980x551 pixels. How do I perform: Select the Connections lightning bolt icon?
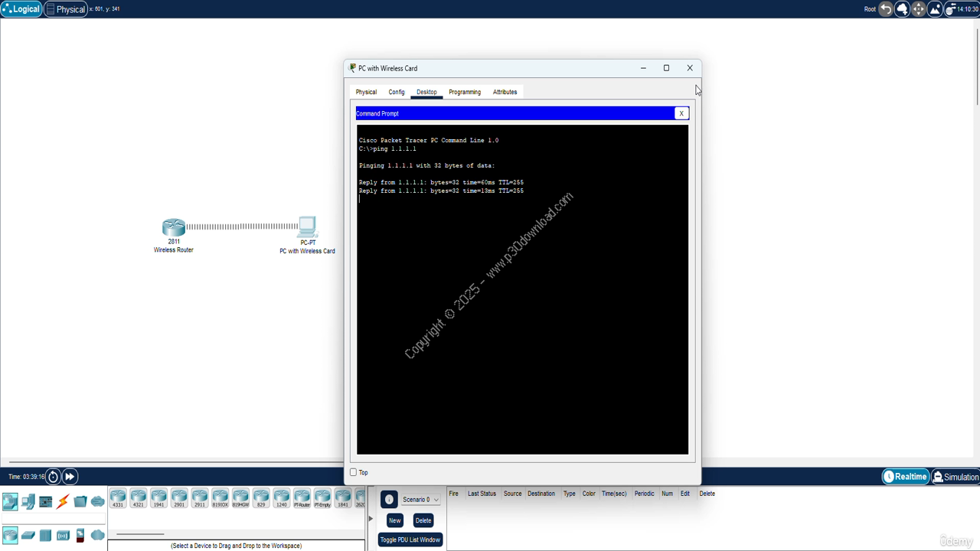point(63,502)
